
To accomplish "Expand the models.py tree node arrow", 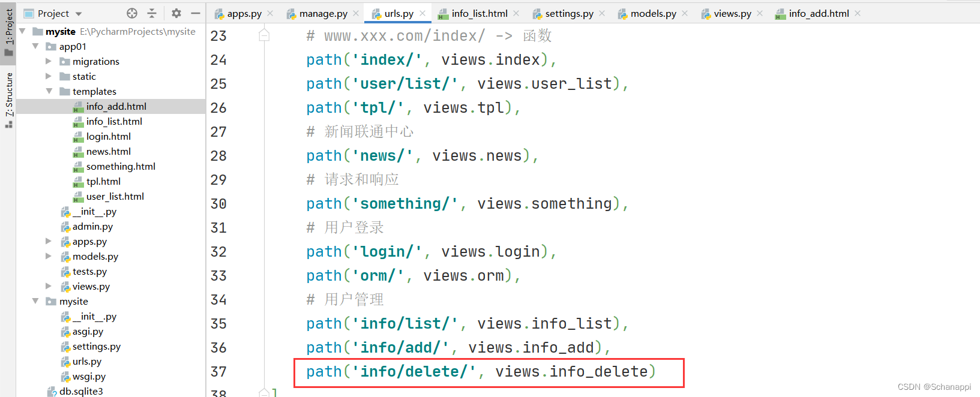I will pos(49,256).
